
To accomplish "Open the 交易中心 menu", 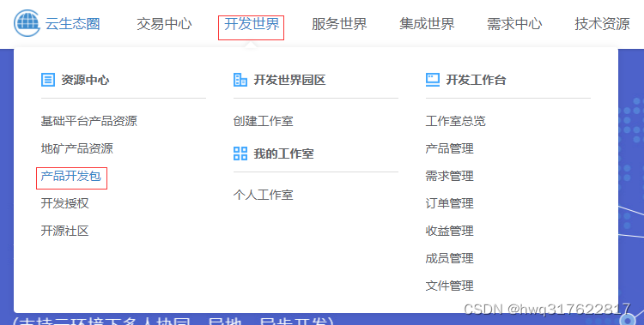I will pos(164,24).
